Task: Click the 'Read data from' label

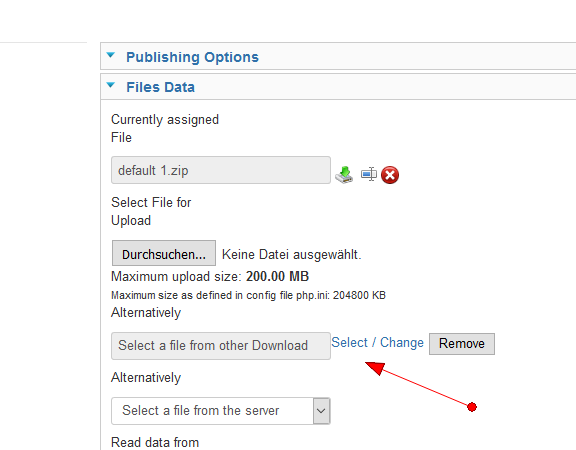Action: pos(155,442)
